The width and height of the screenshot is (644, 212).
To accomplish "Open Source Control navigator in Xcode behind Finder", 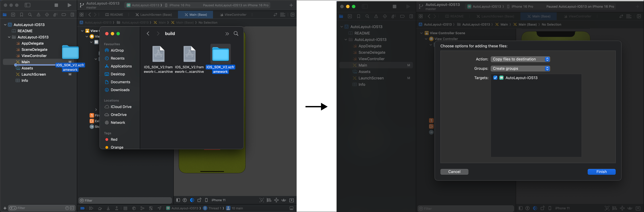I will coord(13,15).
